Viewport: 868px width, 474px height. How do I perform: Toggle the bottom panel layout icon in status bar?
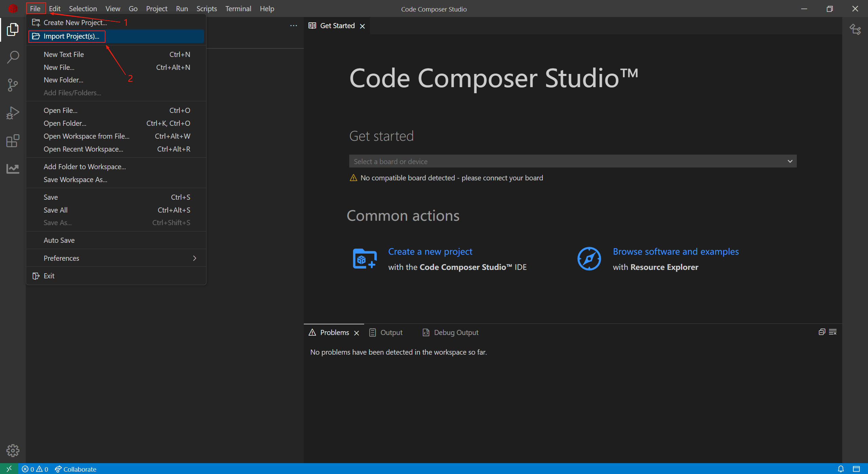[x=856, y=469]
